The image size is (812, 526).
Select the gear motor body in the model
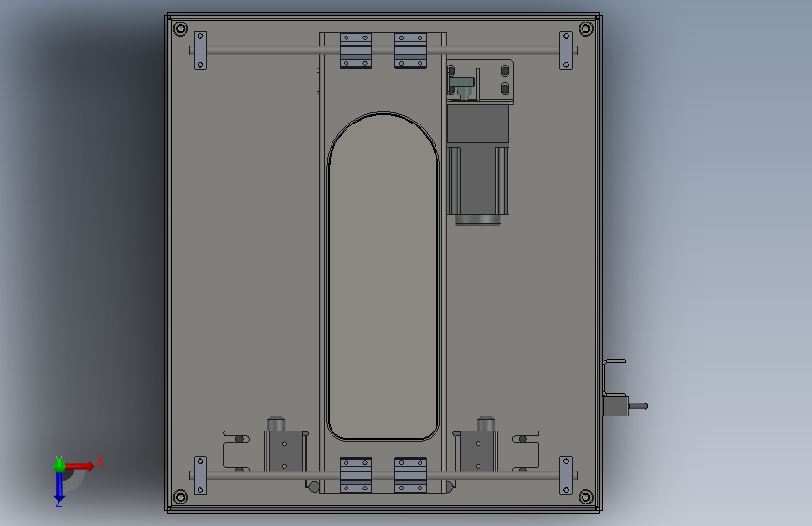point(478,165)
